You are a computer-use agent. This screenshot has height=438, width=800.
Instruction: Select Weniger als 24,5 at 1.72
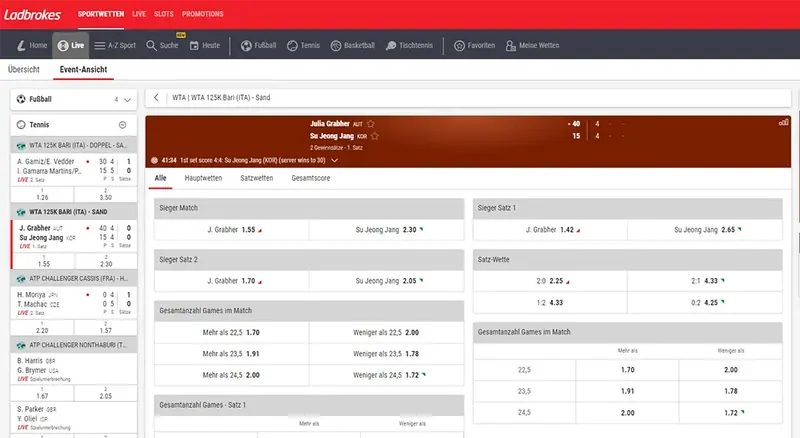pyautogui.click(x=387, y=375)
